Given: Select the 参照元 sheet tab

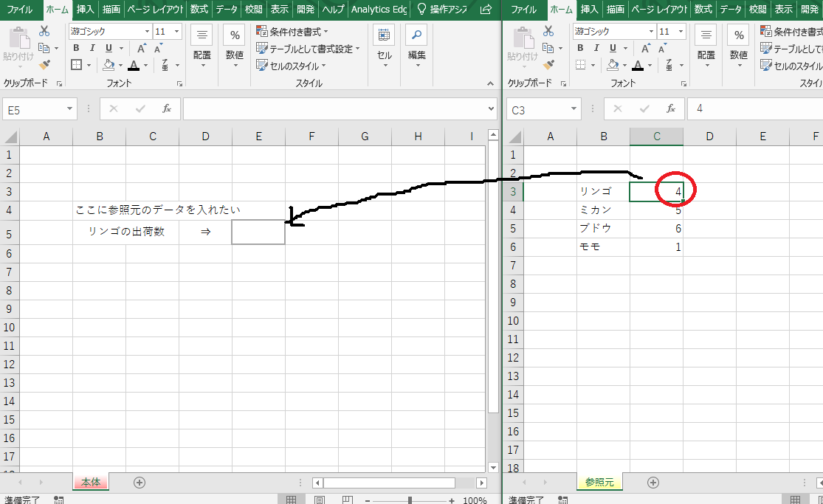Looking at the screenshot, I should click(x=599, y=482).
